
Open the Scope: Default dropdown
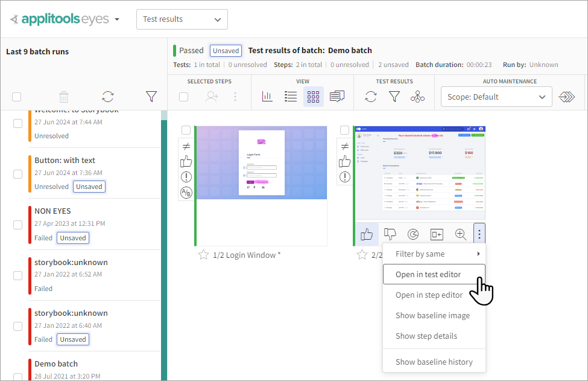pos(496,96)
